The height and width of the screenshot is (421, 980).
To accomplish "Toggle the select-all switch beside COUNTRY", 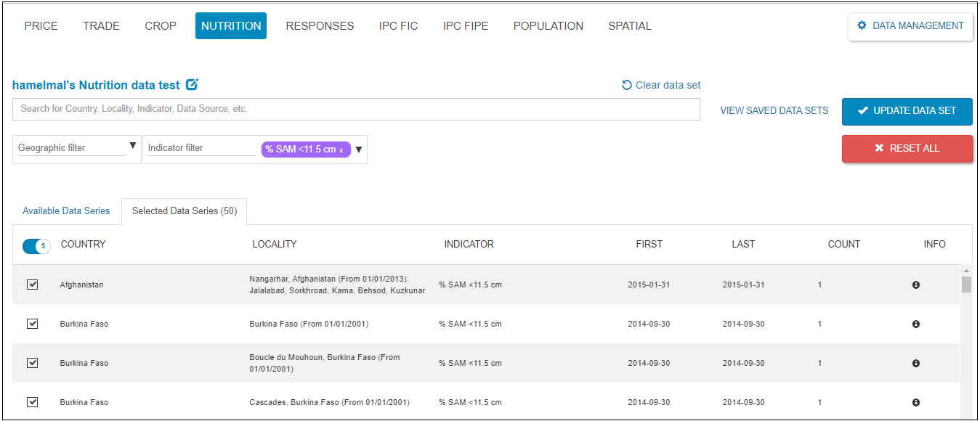I will pyautogui.click(x=36, y=246).
